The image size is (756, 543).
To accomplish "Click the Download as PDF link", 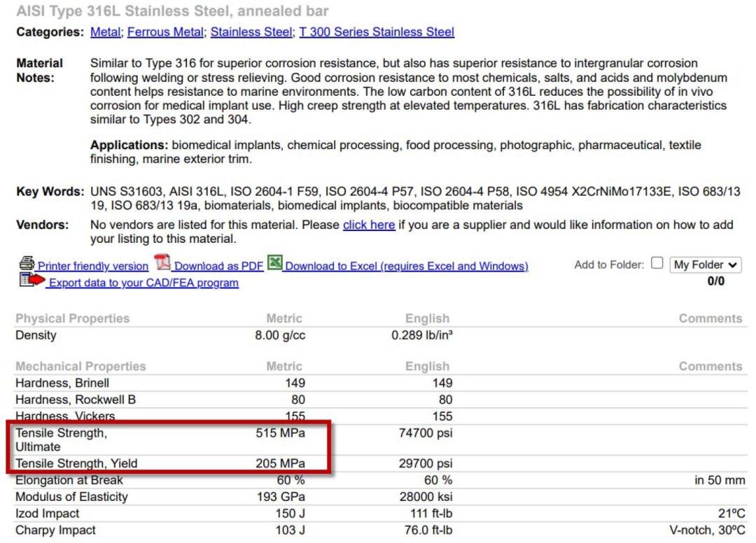I will coord(219,266).
